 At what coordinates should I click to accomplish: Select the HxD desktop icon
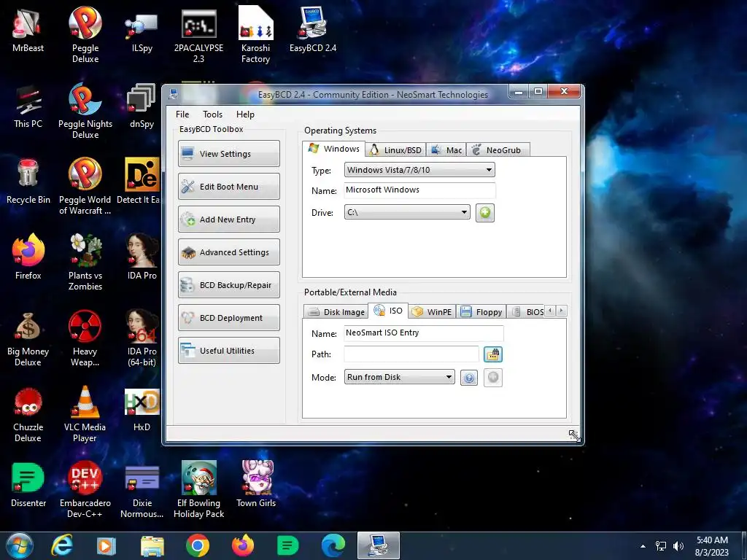(x=142, y=410)
